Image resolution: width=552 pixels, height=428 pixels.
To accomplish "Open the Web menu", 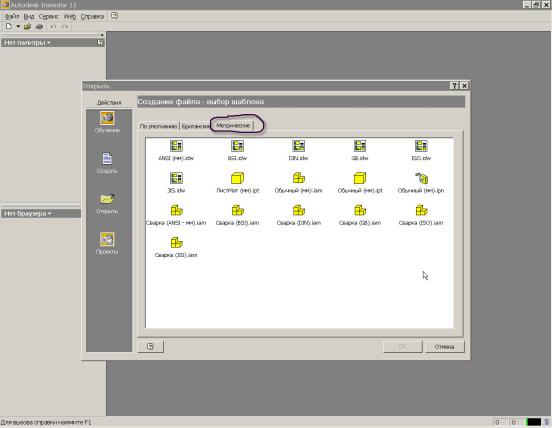I will pyautogui.click(x=70, y=17).
